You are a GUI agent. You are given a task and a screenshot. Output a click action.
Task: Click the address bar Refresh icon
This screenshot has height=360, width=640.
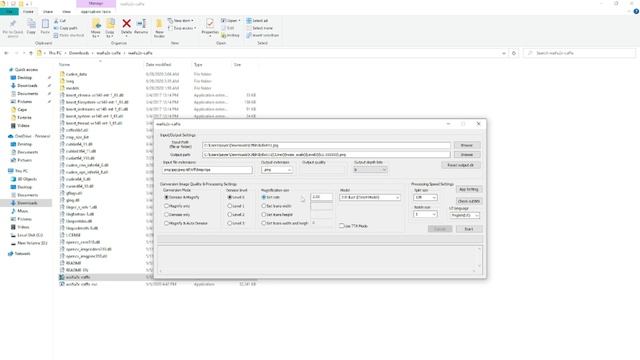514,53
